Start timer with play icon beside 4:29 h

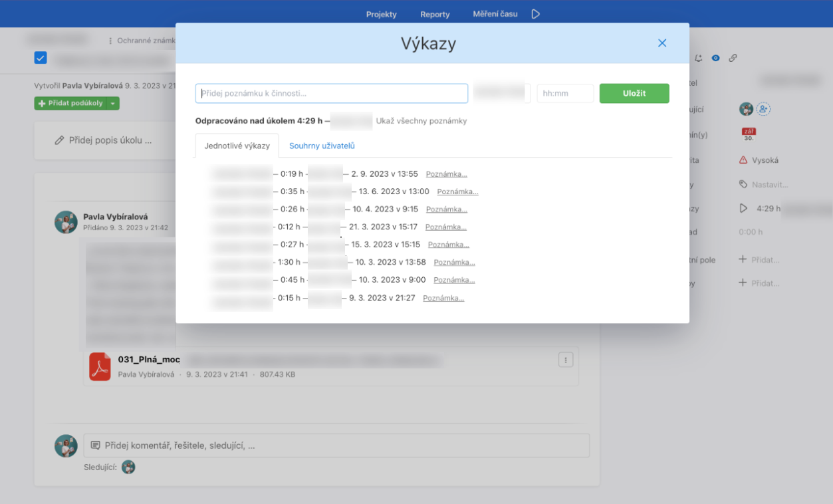(x=743, y=208)
